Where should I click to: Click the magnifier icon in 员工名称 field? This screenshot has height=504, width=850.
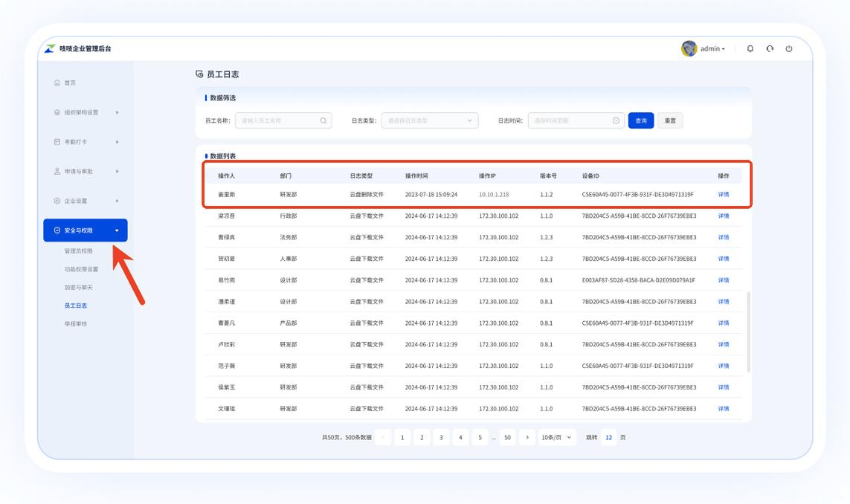[x=323, y=121]
